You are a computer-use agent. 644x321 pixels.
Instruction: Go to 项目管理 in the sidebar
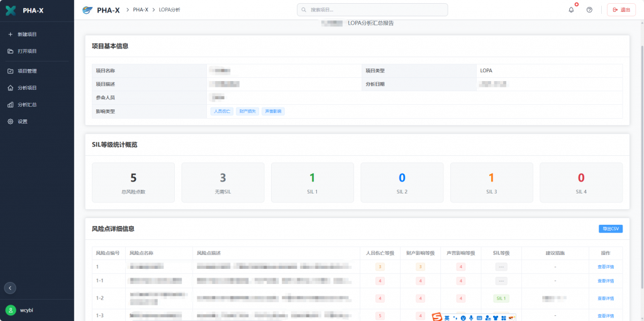(x=27, y=71)
